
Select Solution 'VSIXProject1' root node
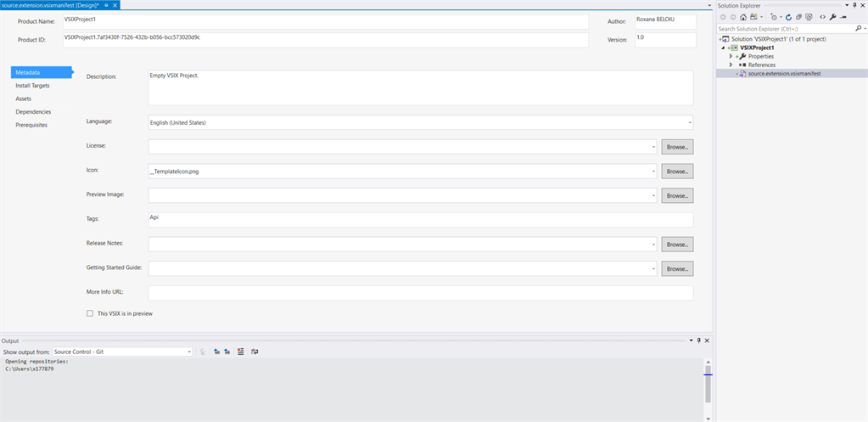[778, 39]
